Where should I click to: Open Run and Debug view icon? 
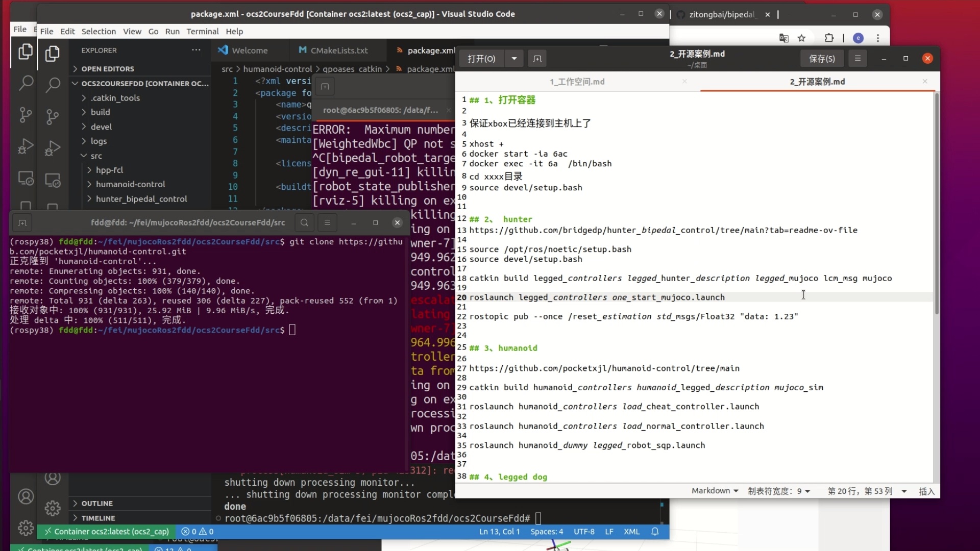coord(53,148)
